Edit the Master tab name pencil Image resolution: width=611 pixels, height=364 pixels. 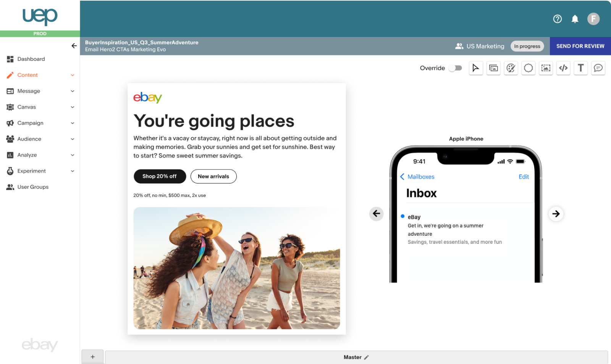(367, 358)
